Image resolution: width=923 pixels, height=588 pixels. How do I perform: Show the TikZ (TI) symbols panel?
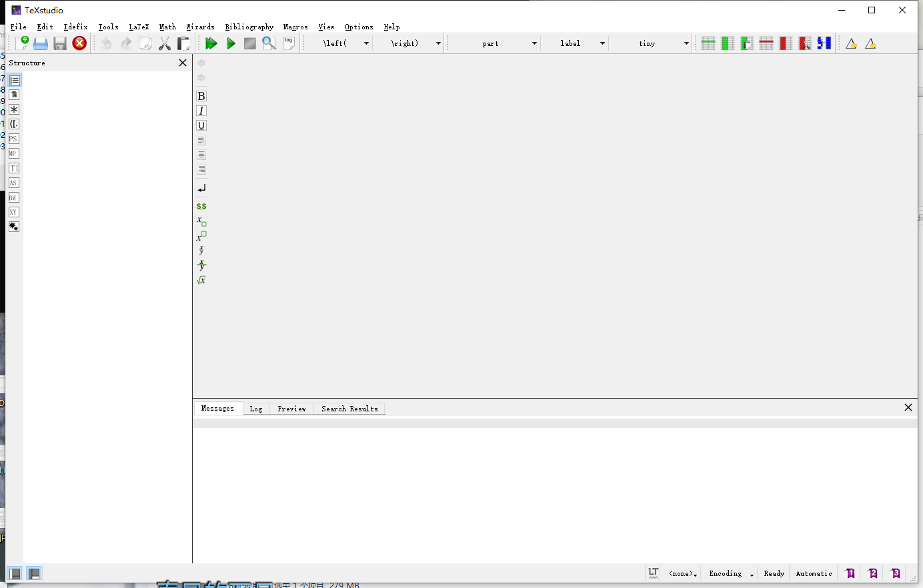(x=13, y=168)
